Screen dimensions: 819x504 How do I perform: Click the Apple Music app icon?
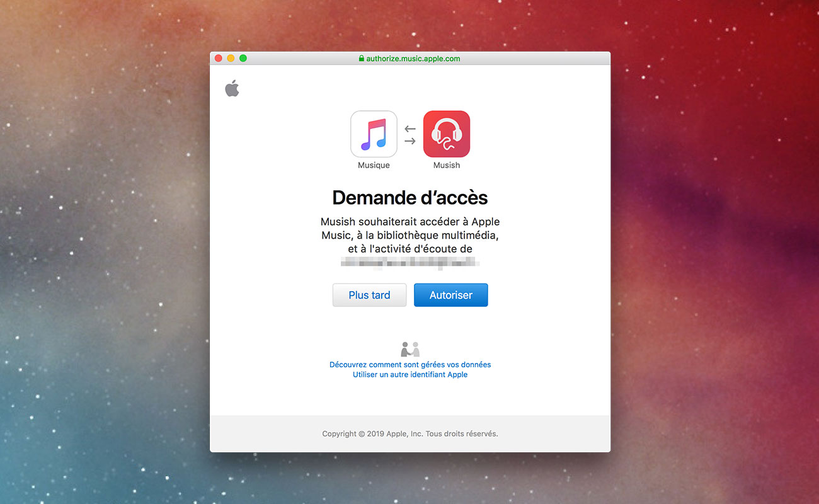point(374,134)
